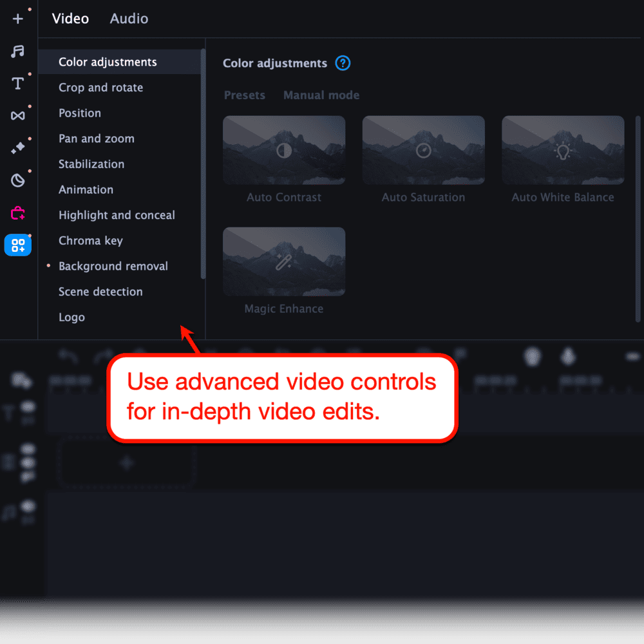Apply the Auto White Balance preset
Viewport: 644px width, 644px height.
tap(563, 151)
